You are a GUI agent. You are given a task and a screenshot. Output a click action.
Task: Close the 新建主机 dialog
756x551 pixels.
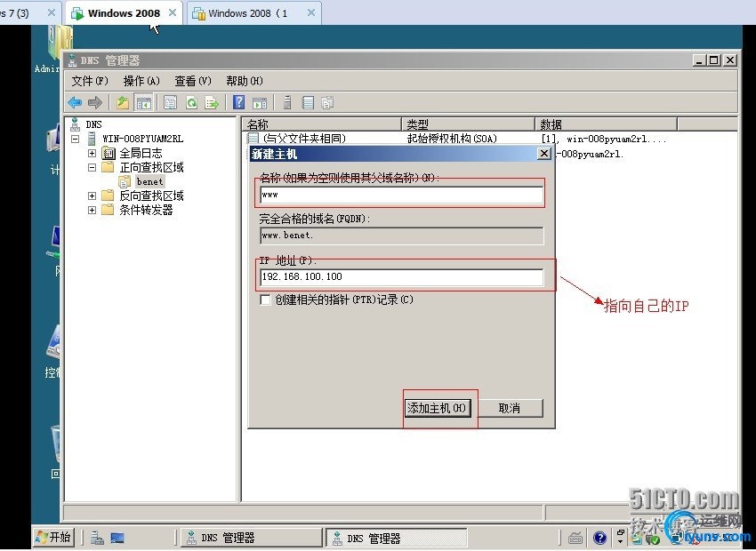[543, 154]
